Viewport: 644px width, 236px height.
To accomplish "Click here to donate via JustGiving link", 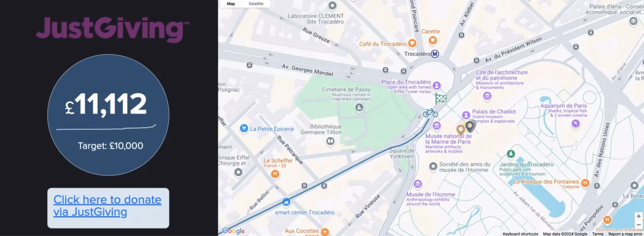I will coord(107,206).
